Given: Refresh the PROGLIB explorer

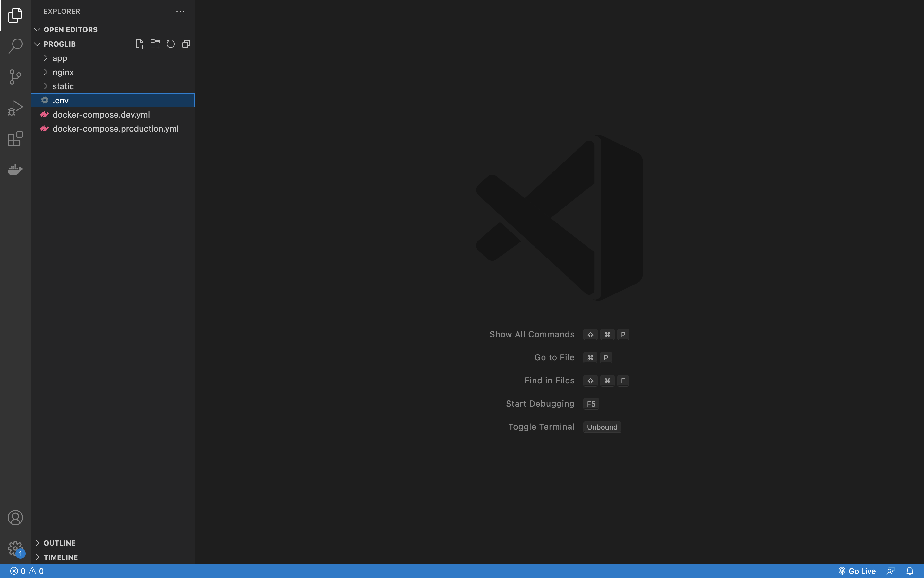Looking at the screenshot, I should (171, 44).
